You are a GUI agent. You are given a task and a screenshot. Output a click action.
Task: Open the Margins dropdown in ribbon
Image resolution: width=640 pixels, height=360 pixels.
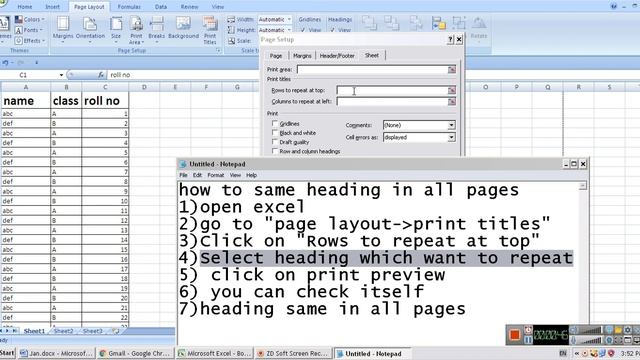63,29
